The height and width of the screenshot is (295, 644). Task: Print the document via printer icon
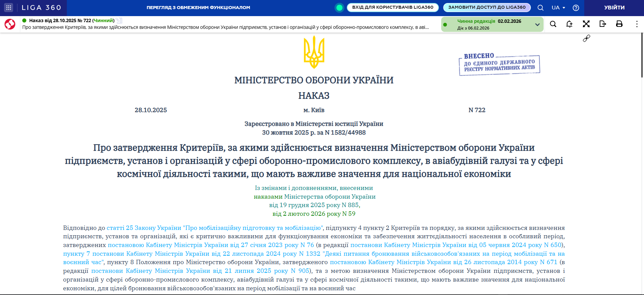(619, 24)
